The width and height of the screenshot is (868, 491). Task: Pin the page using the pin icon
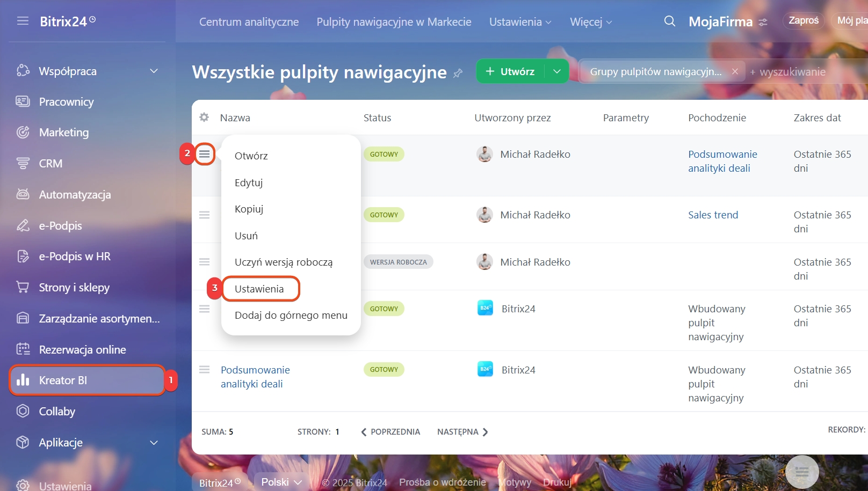[458, 73]
